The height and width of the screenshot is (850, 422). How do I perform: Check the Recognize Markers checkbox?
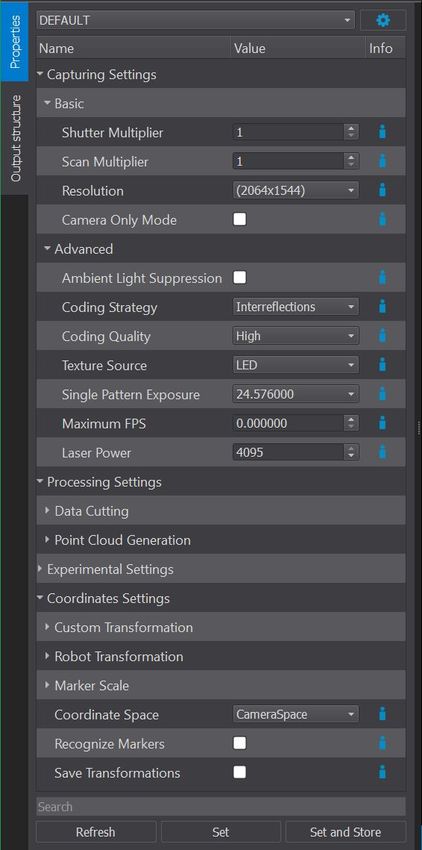click(239, 743)
